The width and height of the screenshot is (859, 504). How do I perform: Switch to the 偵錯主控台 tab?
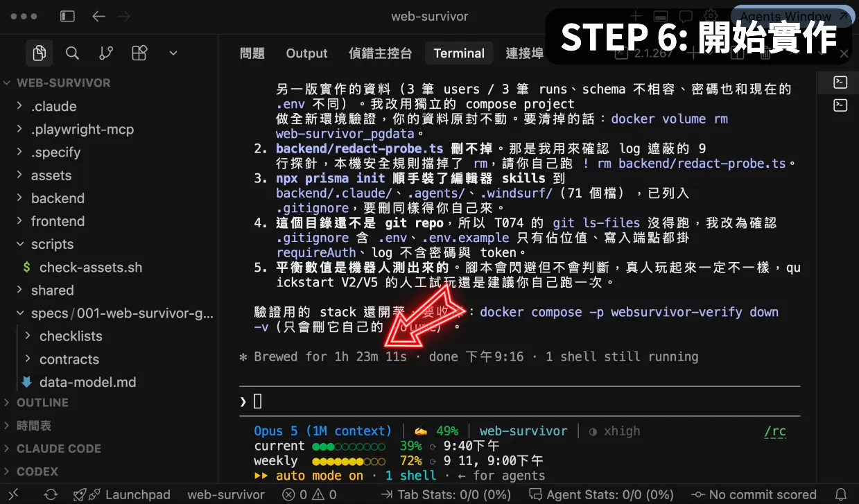(381, 53)
